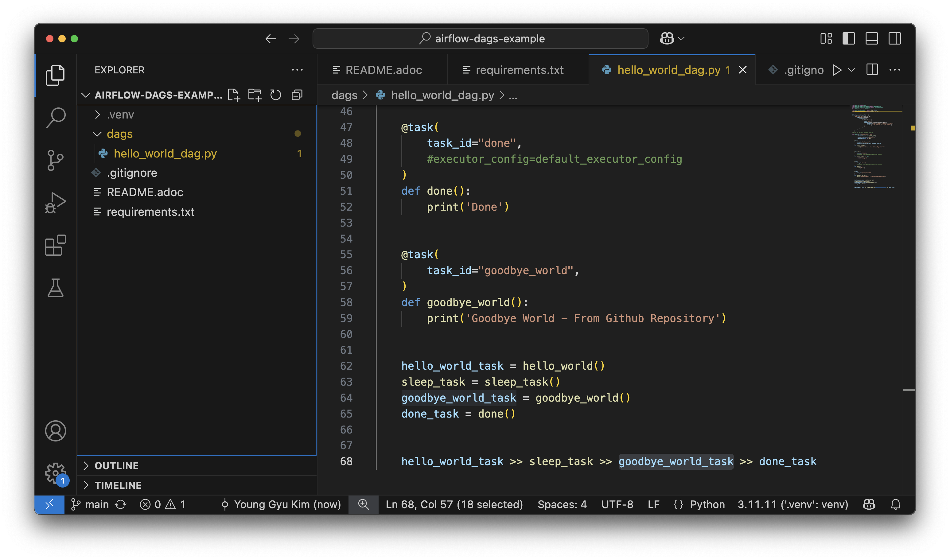Open the Copilot chat icon in title bar
The height and width of the screenshot is (560, 950).
[667, 38]
